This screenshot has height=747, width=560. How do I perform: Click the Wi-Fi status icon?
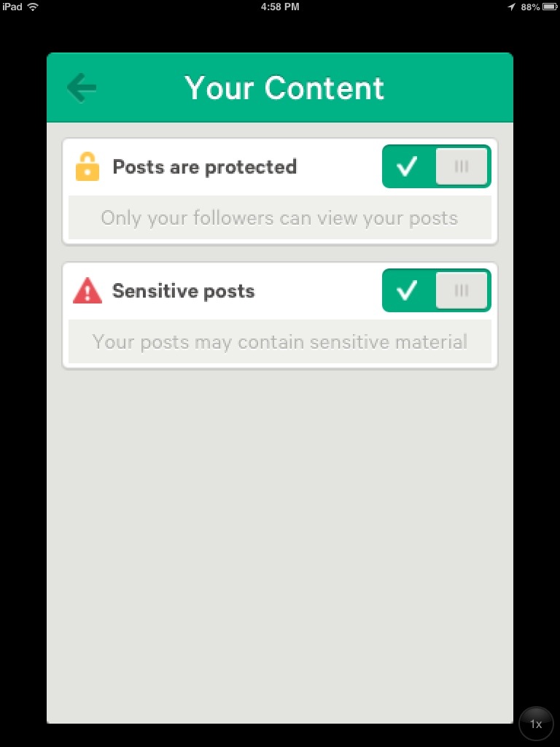(33, 7)
